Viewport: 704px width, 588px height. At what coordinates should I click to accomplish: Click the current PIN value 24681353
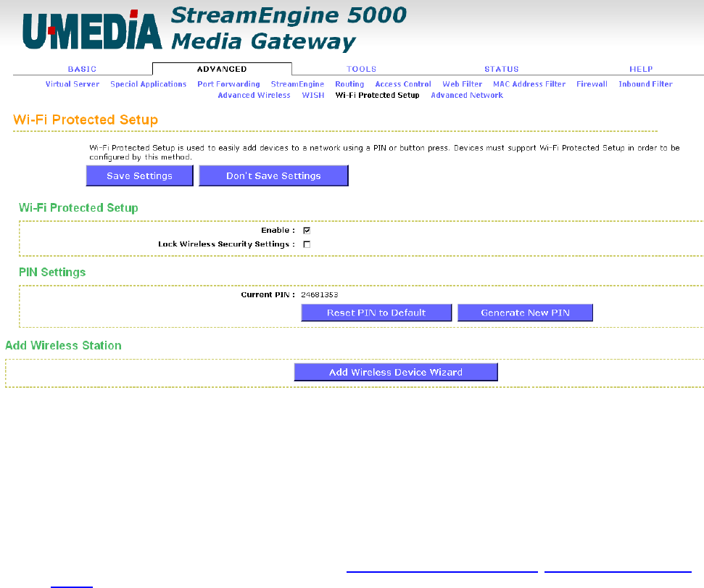coord(319,294)
